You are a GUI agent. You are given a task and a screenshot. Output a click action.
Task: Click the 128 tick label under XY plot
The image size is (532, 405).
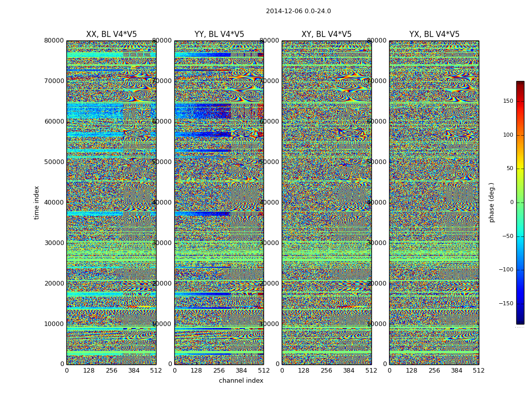coord(303,371)
